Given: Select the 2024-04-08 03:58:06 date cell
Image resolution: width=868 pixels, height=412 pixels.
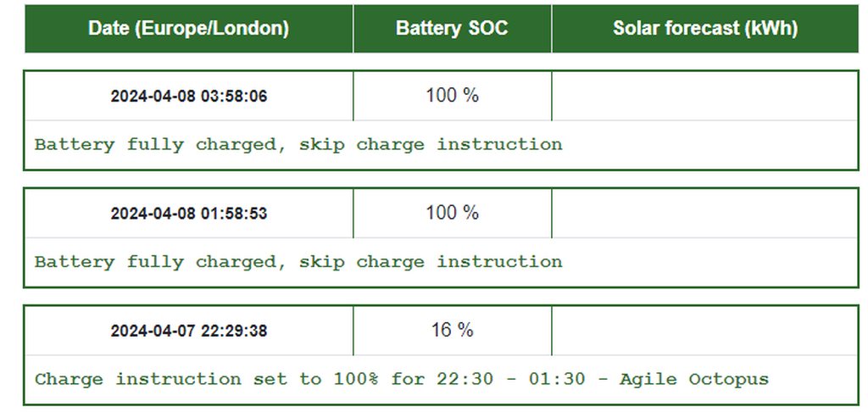Looking at the screenshot, I should point(188,96).
